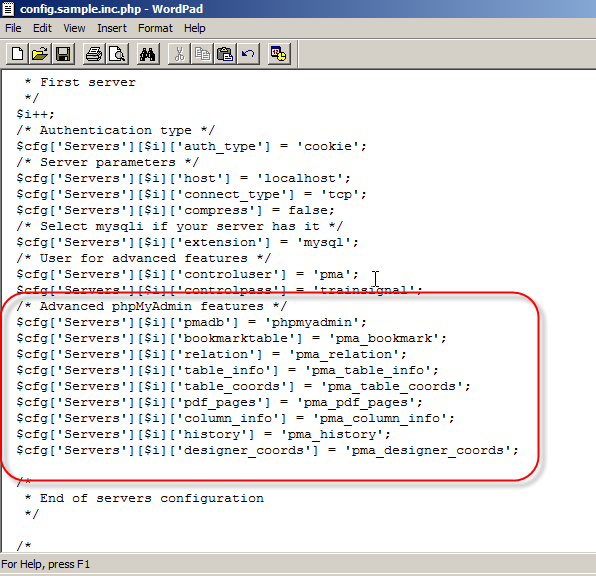Click the 'Advanced phpMyAdmin features' comment
Viewport: 596px width, 576px height.
point(152,306)
